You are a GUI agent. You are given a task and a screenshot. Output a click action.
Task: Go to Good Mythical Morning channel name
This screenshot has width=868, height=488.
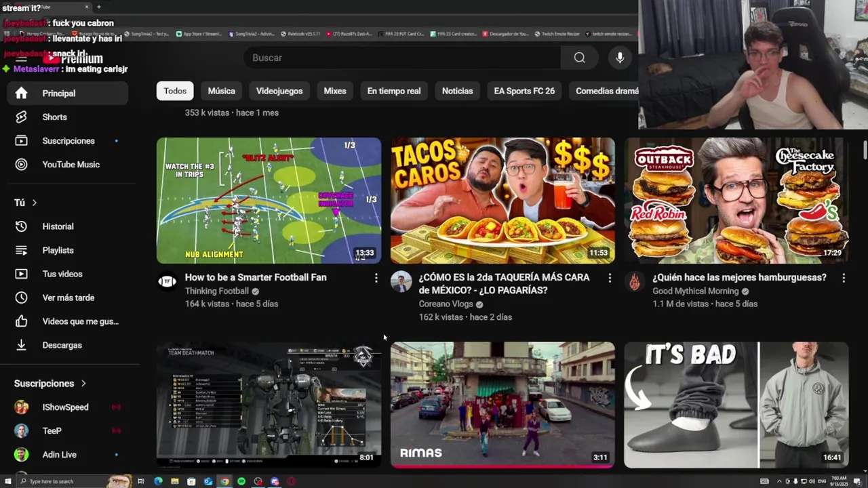point(695,291)
